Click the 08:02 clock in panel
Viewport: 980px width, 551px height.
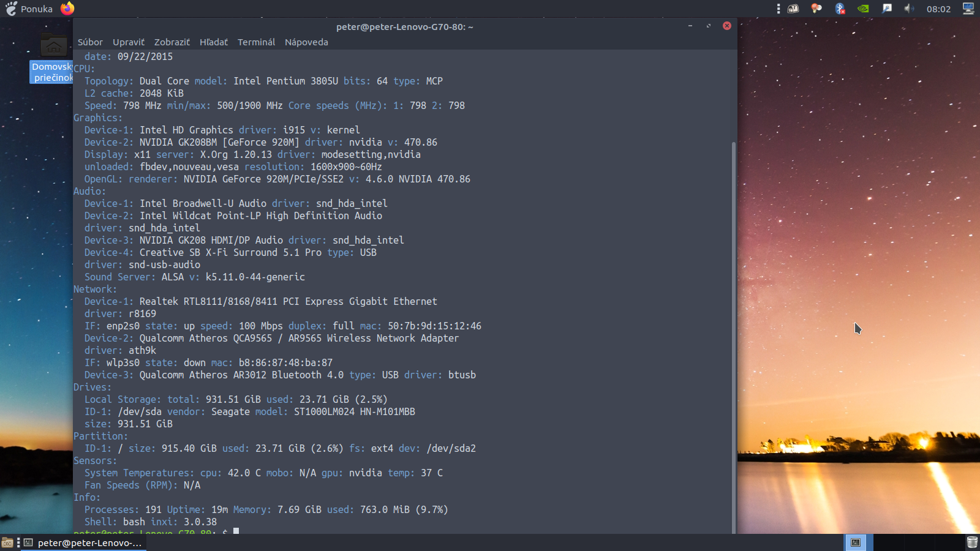[938, 9]
